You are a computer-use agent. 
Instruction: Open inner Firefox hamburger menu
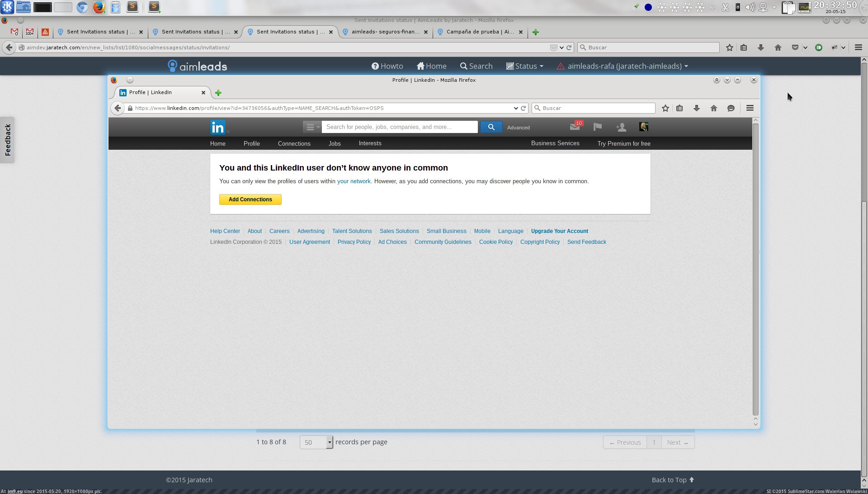(x=750, y=108)
